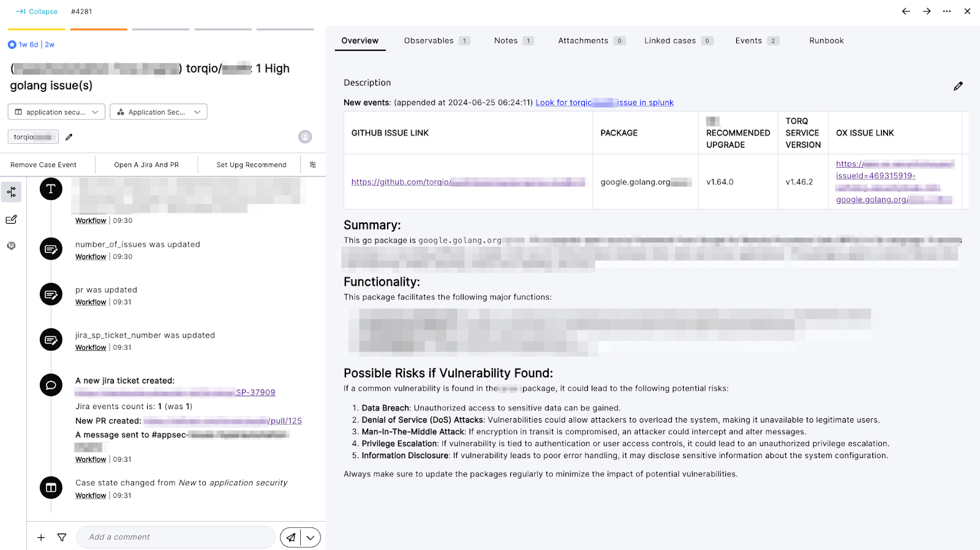Click the jira_sp_ticket_number updated event icon
Viewport: 980px width, 550px height.
coord(51,339)
